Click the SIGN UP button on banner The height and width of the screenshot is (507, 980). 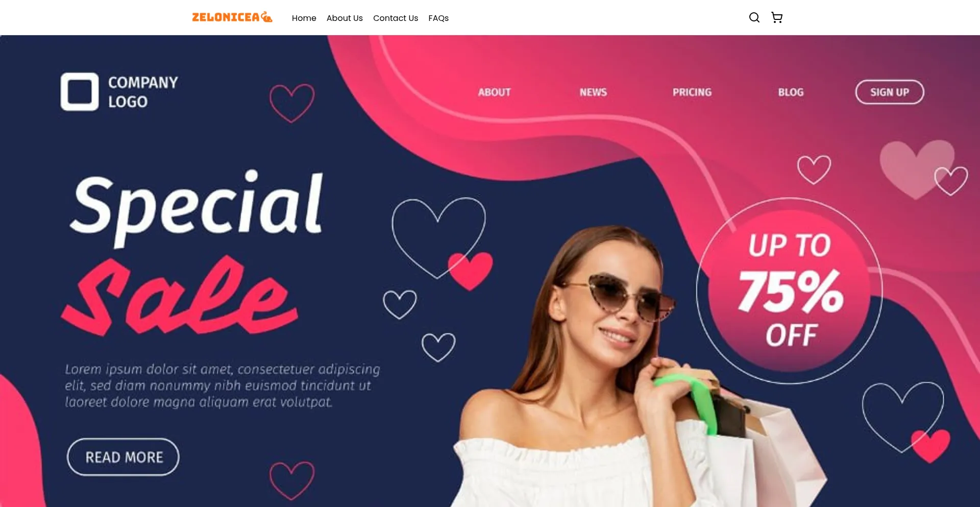[x=890, y=92]
